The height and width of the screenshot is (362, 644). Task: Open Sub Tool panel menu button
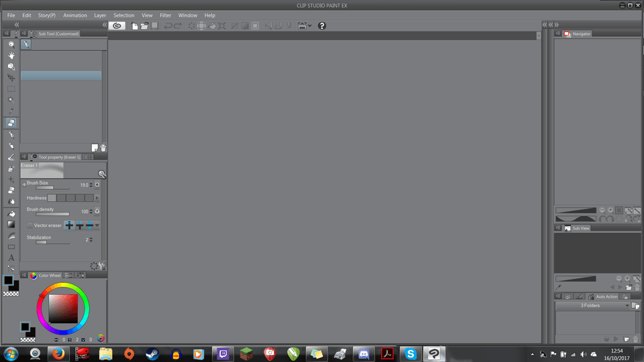coord(24,34)
